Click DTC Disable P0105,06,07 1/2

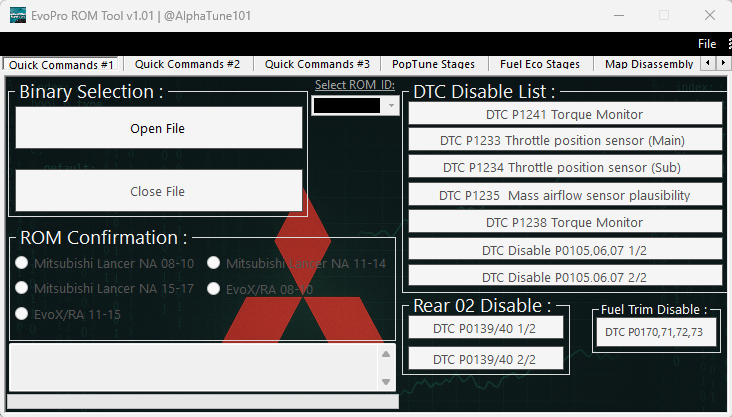pos(565,249)
